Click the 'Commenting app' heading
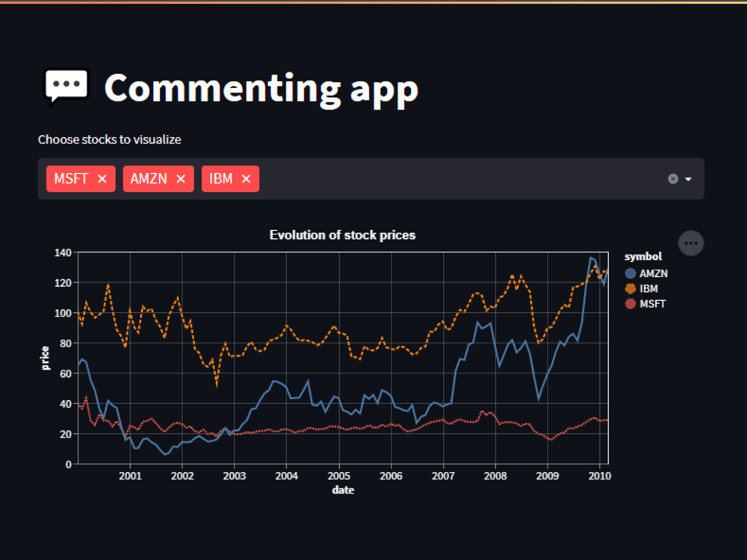 tap(261, 89)
